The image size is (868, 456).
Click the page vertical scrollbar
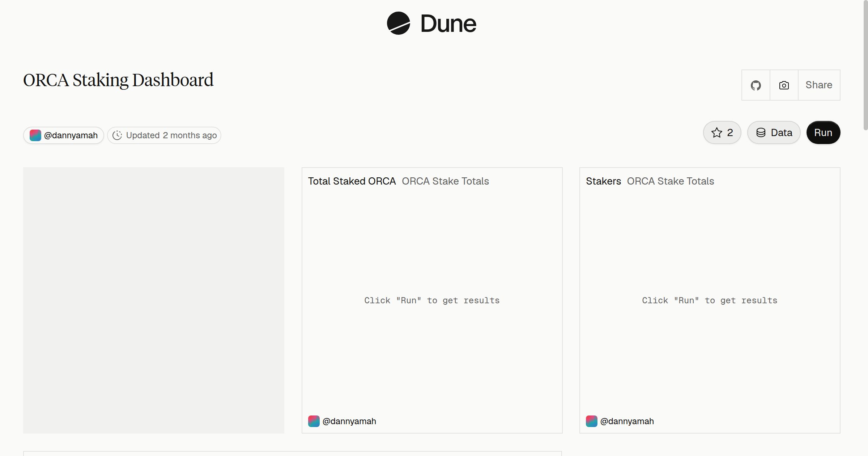pos(865,65)
